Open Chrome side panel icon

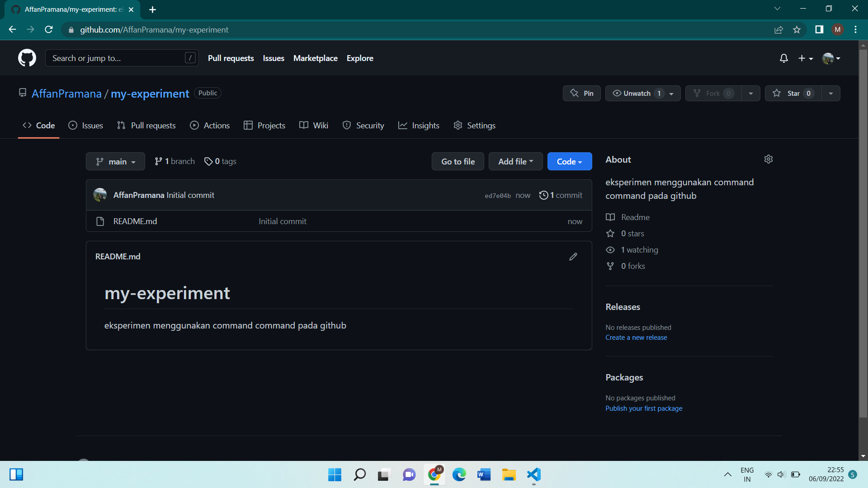pos(819,29)
